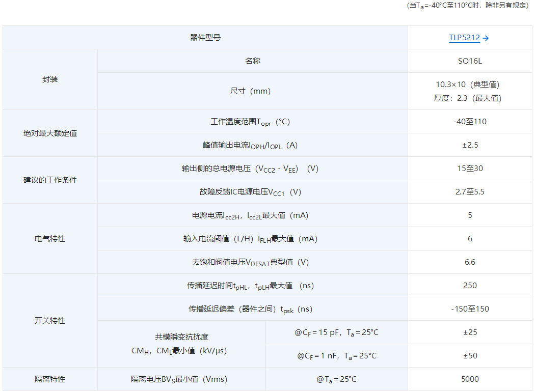Image resolution: width=535 pixels, height=392 pixels.
Task: Select the 15至30 supply voltage value
Action: tap(469, 169)
